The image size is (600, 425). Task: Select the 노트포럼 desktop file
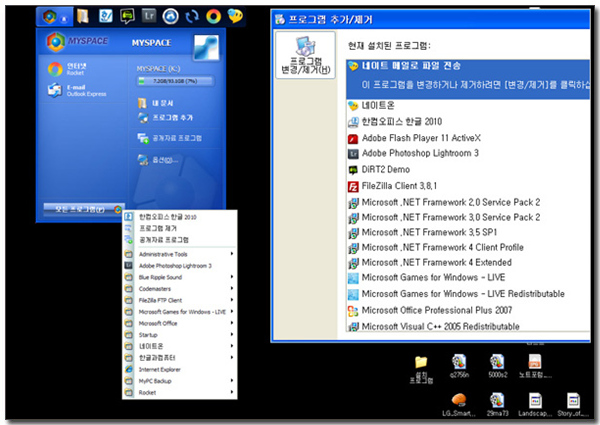535,366
